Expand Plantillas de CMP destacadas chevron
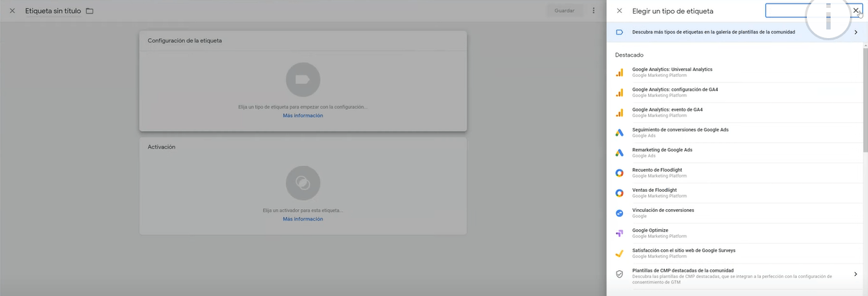This screenshot has width=868, height=296. (x=856, y=274)
